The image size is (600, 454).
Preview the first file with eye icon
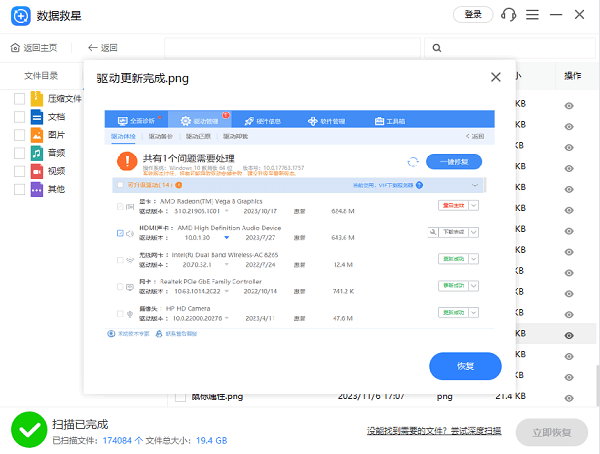point(569,106)
